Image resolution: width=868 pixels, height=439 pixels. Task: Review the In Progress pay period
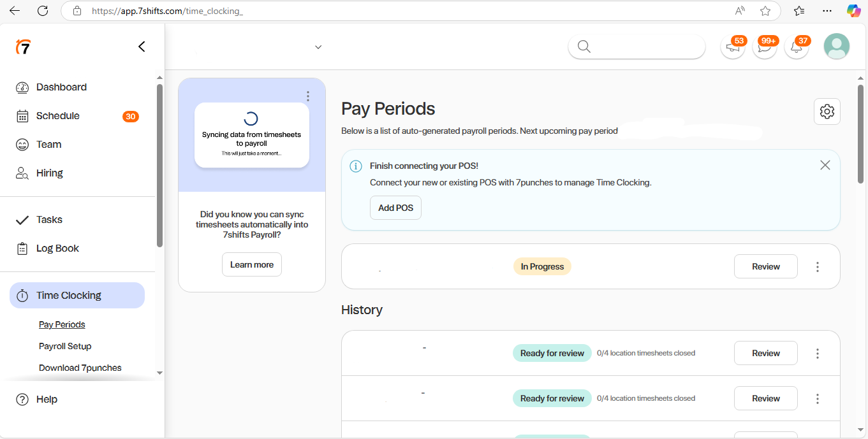click(765, 267)
